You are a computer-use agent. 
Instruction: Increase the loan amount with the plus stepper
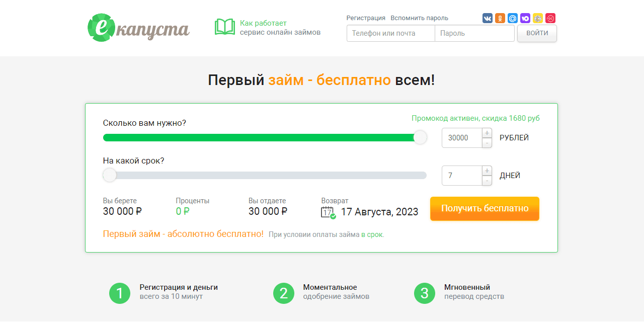tap(487, 132)
